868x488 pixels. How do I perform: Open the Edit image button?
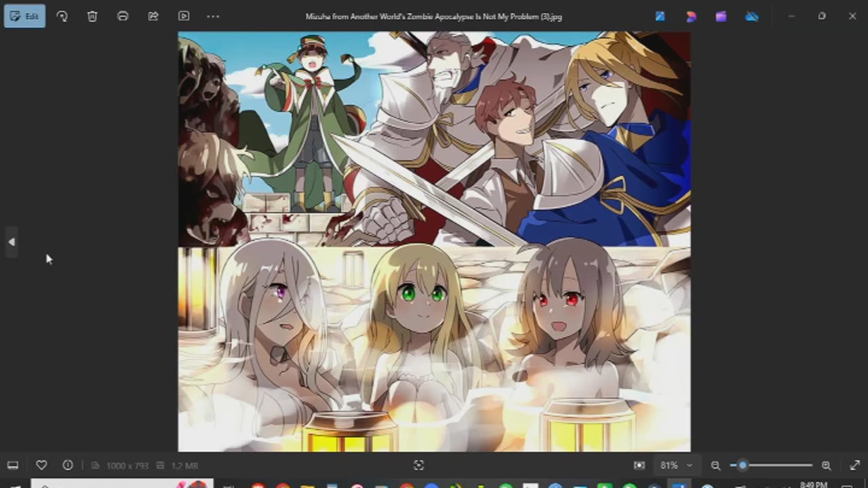[24, 16]
